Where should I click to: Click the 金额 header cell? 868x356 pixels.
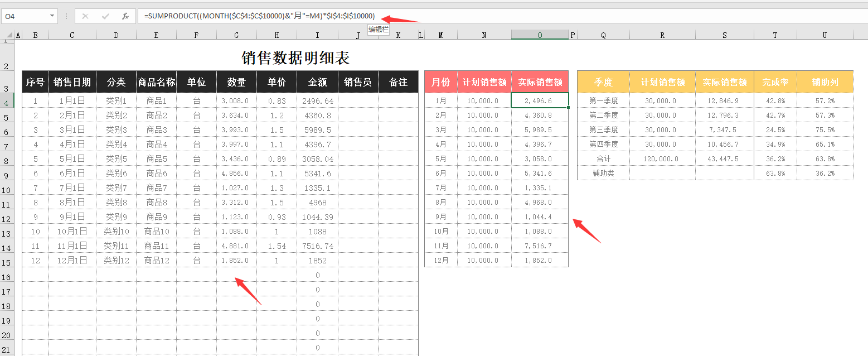point(317,82)
